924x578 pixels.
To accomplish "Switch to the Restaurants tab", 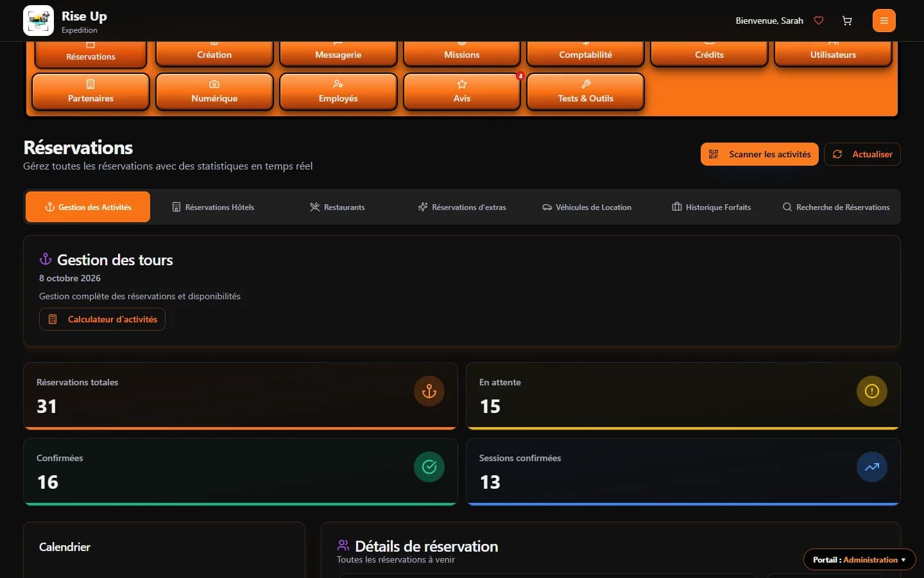I will (338, 207).
